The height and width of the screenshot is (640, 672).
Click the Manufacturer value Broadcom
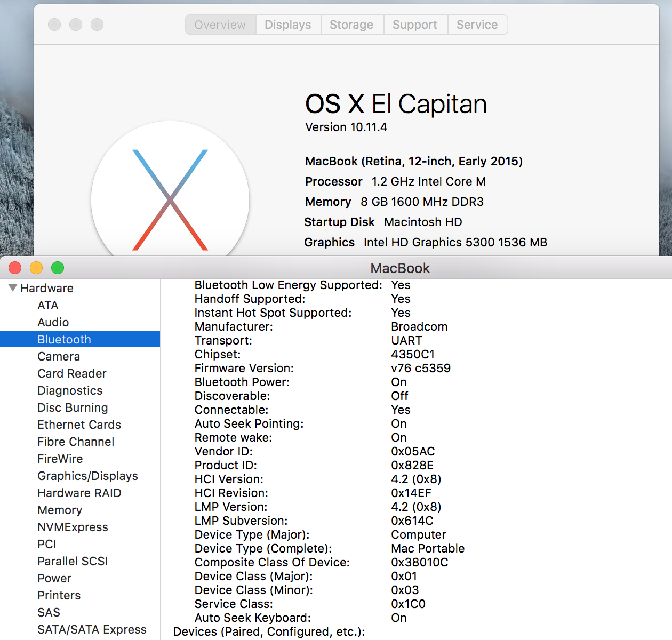point(419,326)
